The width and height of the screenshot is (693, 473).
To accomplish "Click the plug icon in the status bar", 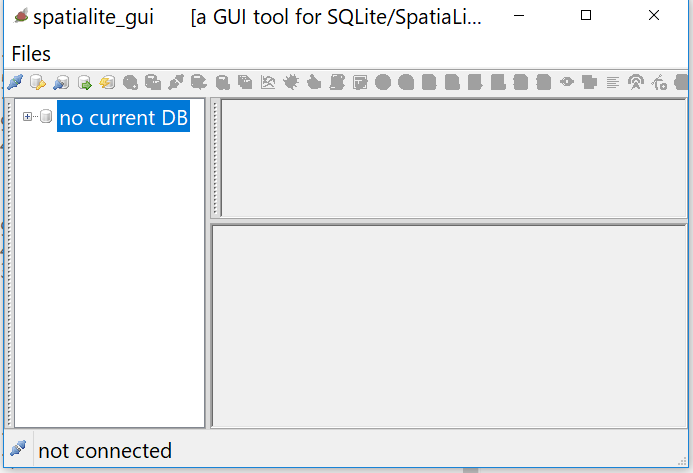I will [x=18, y=449].
